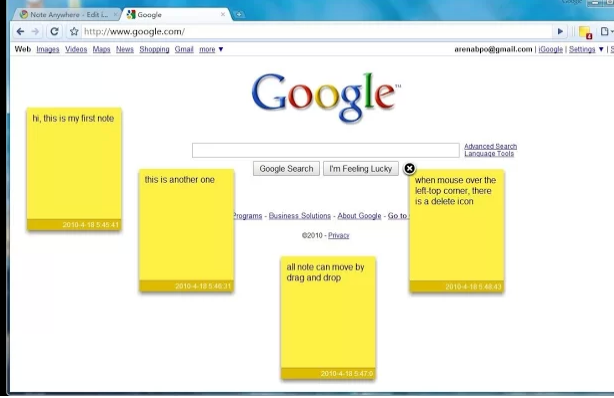
Task: Click I'm Feeling Lucky button
Action: 361,168
